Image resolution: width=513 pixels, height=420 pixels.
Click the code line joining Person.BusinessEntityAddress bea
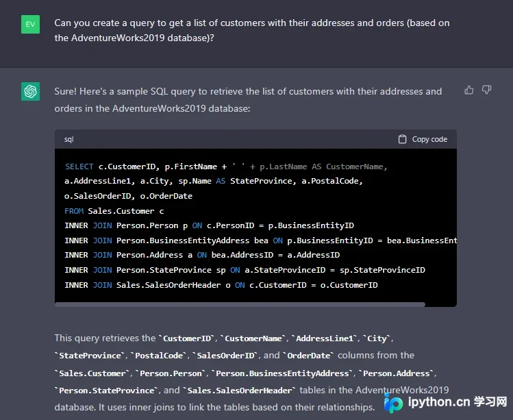[260, 240]
